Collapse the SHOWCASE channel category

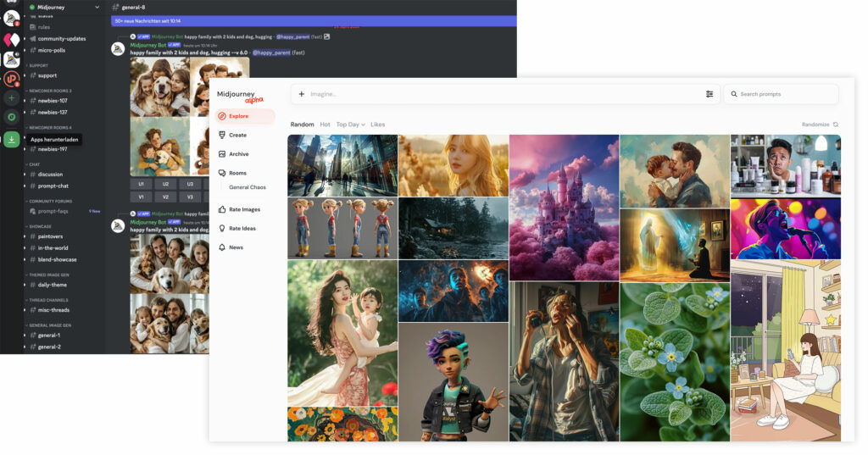[x=40, y=226]
